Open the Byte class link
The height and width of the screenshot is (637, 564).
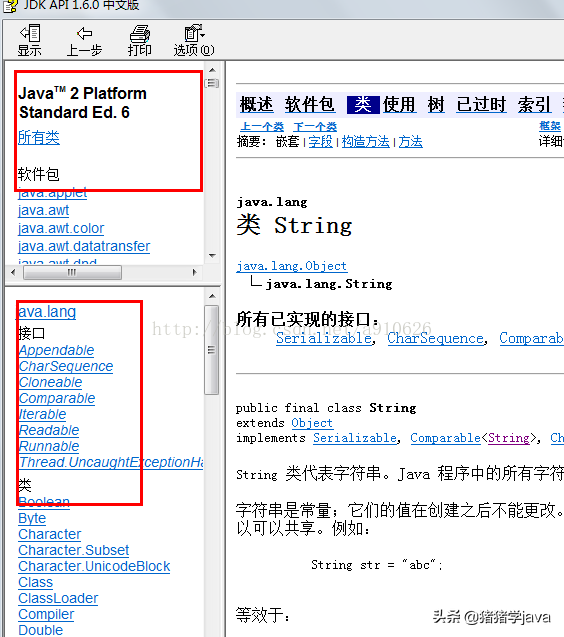coord(32,518)
